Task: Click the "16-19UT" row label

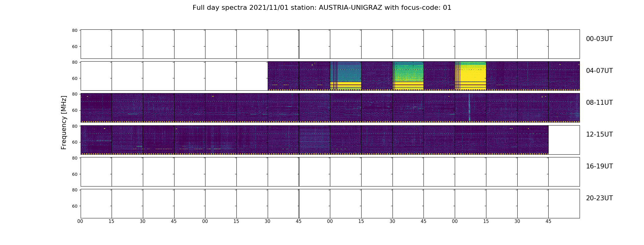Action: (x=599, y=166)
